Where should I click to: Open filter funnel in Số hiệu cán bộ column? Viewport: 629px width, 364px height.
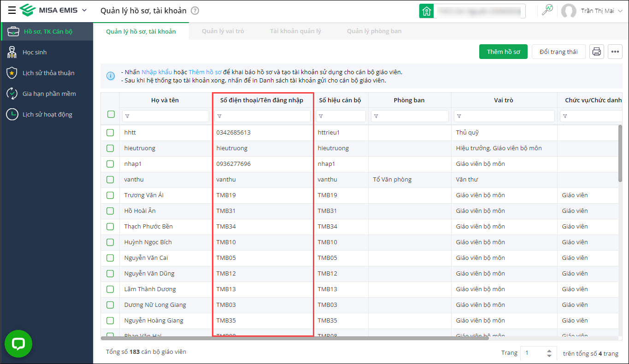click(x=321, y=116)
